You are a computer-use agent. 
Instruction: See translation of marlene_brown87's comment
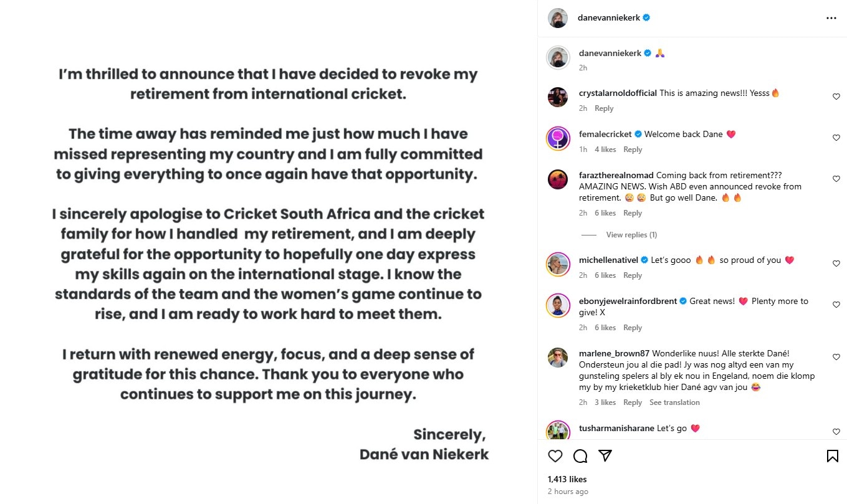674,402
